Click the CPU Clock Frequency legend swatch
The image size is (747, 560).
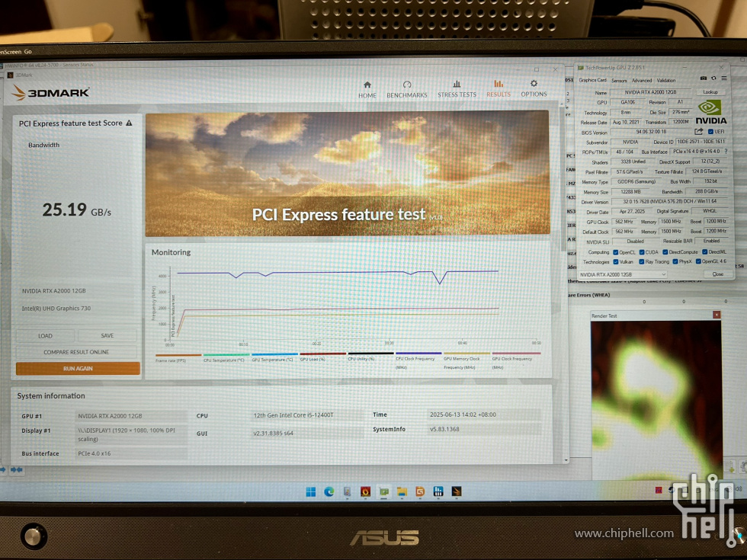[418, 354]
